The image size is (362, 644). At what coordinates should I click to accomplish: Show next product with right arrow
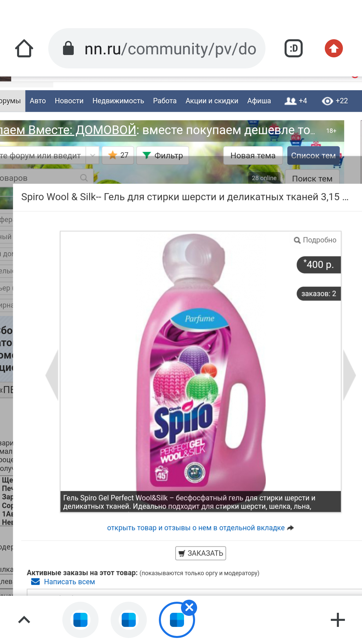pos(350,375)
